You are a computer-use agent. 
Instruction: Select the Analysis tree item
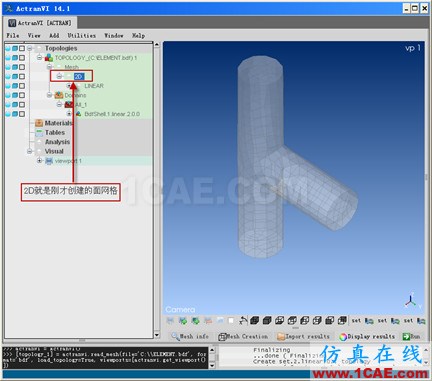[x=57, y=142]
